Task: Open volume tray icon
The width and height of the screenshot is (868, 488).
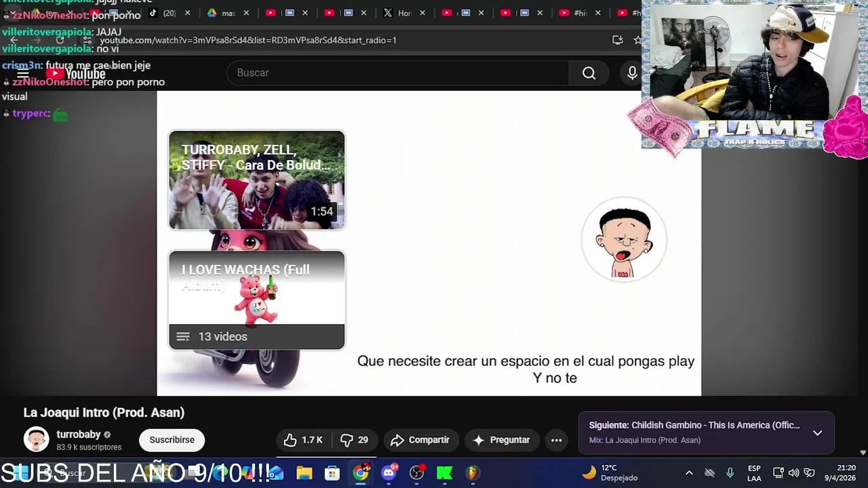Action: pos(793,472)
